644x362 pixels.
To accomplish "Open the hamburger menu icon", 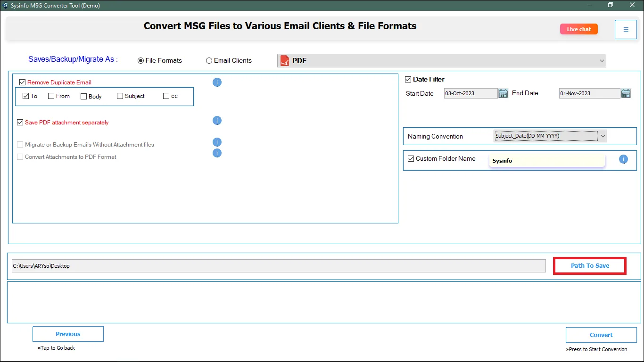I will [x=626, y=30].
